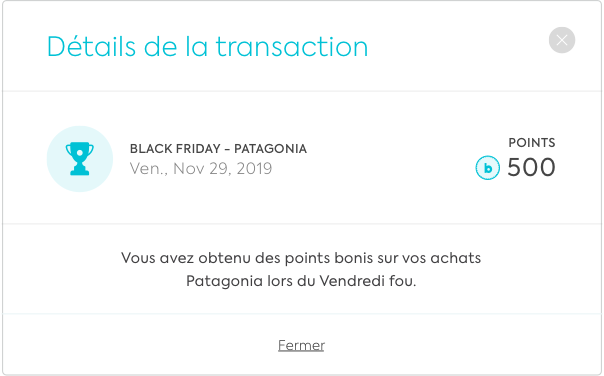Image resolution: width=604 pixels, height=376 pixels.
Task: Click the 'Vous avez obtenu des points' sentence
Action: coord(301,258)
